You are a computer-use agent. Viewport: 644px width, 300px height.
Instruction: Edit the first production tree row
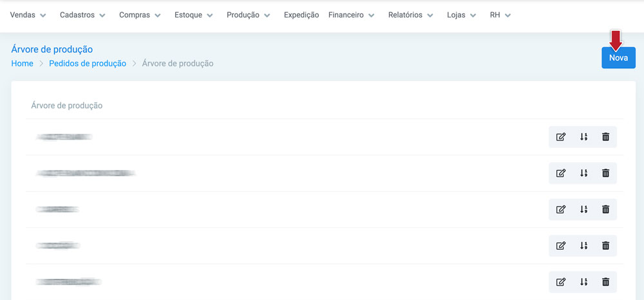point(561,137)
